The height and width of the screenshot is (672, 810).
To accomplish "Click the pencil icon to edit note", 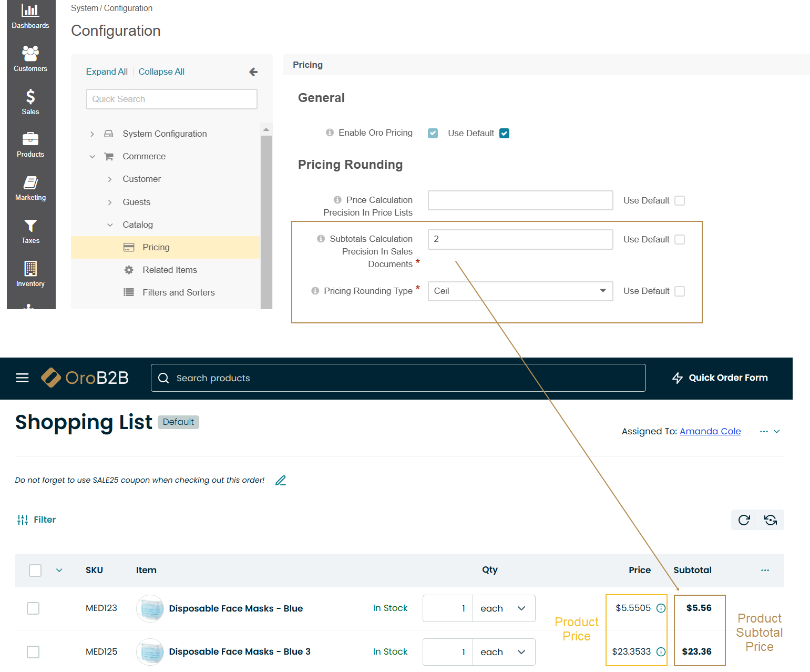I will [x=281, y=480].
